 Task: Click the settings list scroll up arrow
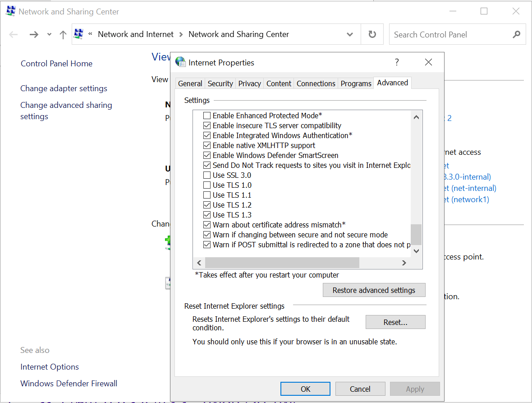pyautogui.click(x=416, y=117)
